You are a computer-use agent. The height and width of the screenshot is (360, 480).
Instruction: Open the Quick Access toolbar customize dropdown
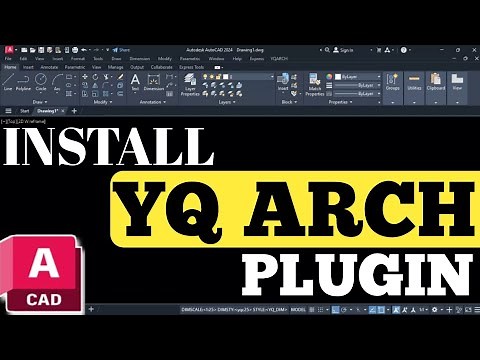click(107, 50)
